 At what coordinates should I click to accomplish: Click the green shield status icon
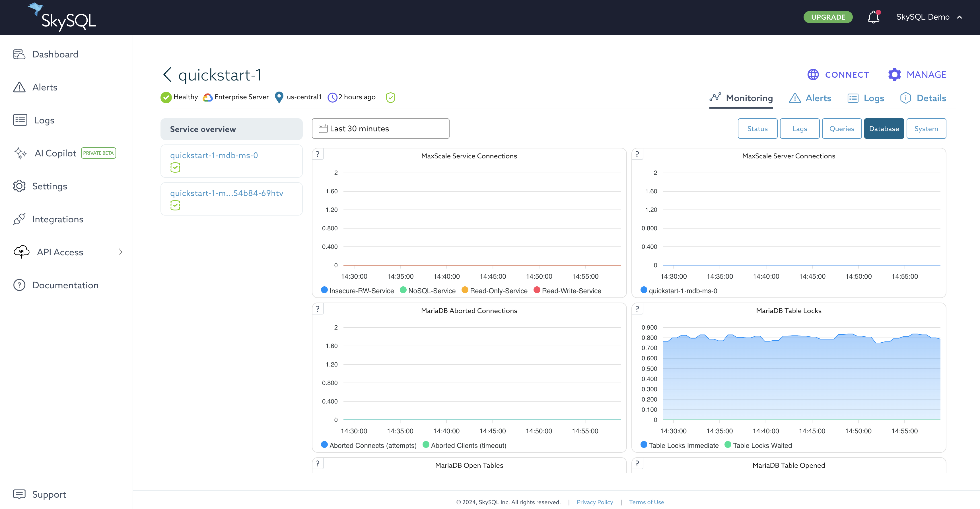click(390, 97)
